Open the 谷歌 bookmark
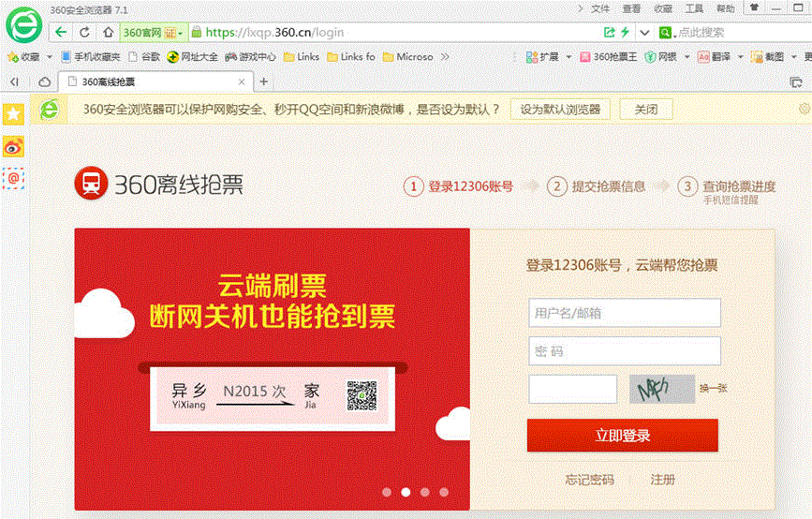 point(144,56)
